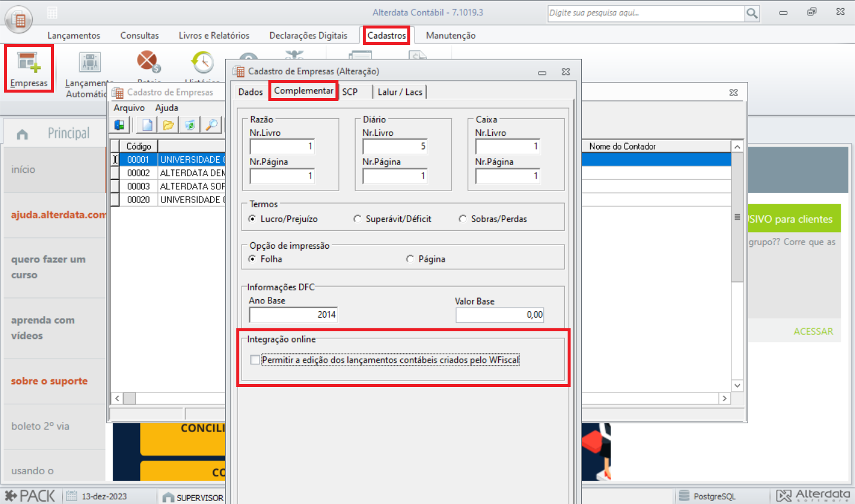Open the Declarações Digitais ribbon tab
The height and width of the screenshot is (504, 855).
(308, 36)
